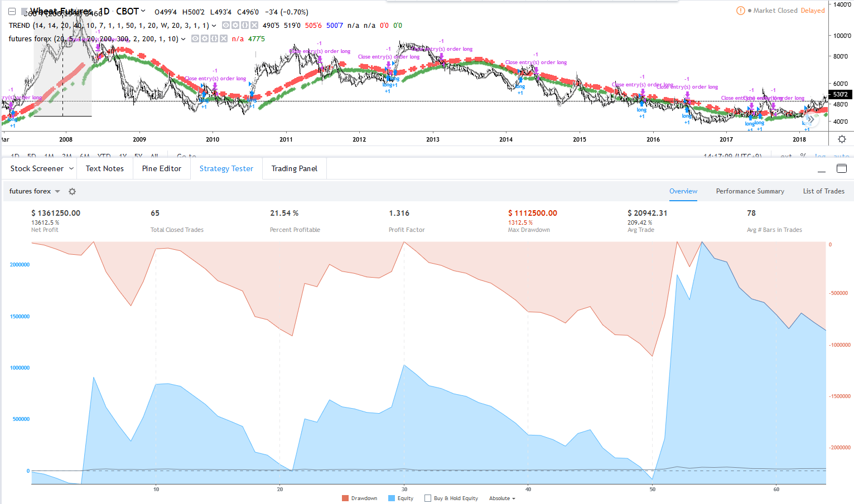854x504 pixels.
Task: Maximize the bottom panel
Action: [841, 168]
